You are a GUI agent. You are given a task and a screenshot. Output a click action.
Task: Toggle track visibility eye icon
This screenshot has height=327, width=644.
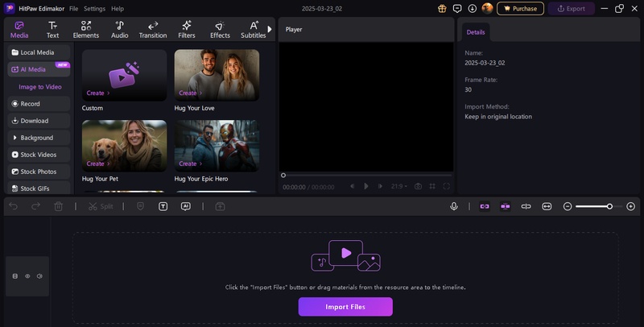[27, 276]
